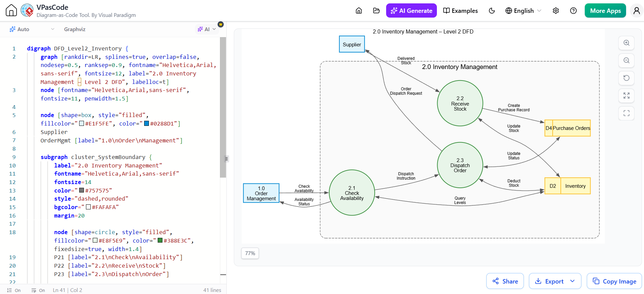Click the #388E3C color swatch in code
The height and width of the screenshot is (294, 644).
point(160,240)
